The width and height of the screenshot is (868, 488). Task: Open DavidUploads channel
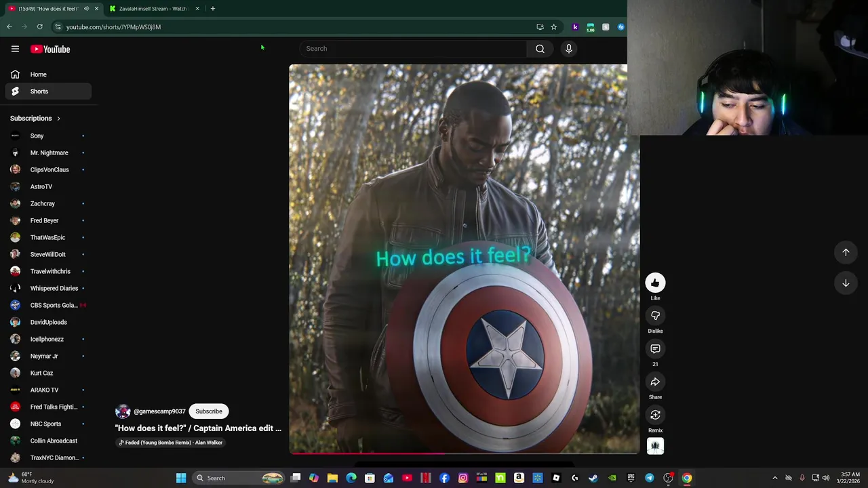(x=47, y=322)
